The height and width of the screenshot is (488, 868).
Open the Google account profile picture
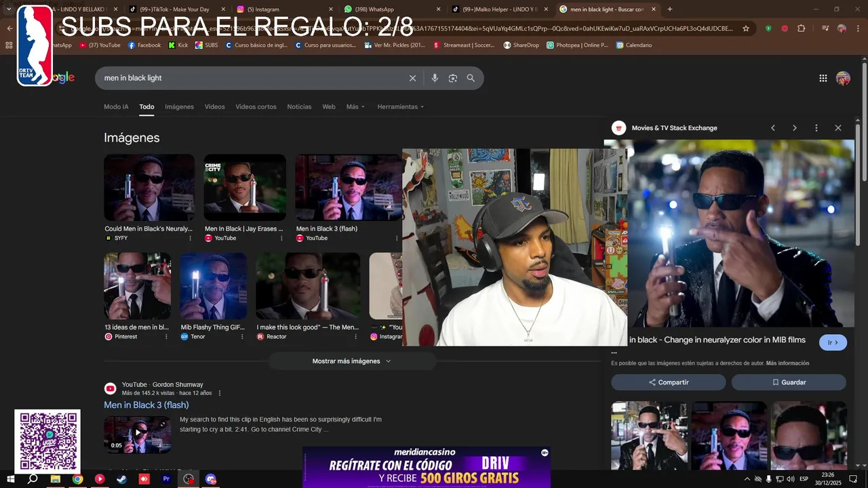click(843, 78)
